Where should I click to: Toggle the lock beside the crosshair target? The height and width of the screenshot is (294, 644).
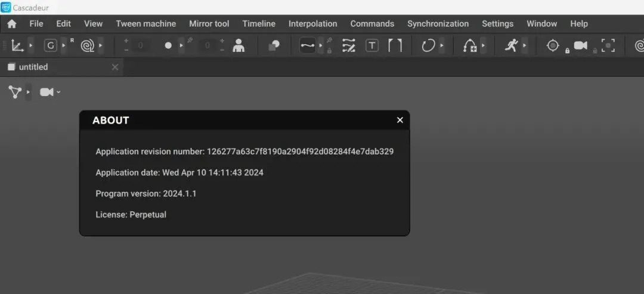pyautogui.click(x=567, y=51)
